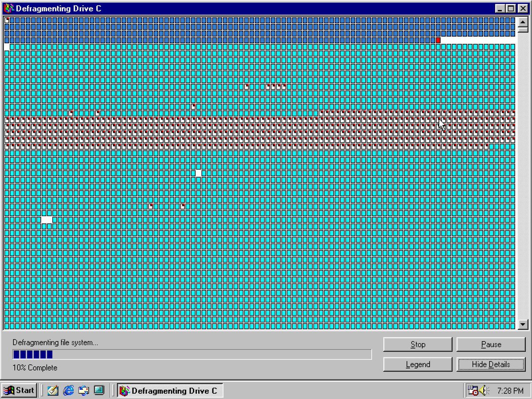The image size is (532, 399).
Task: Click the "Defragmenting file system..." text
Action: click(x=55, y=342)
